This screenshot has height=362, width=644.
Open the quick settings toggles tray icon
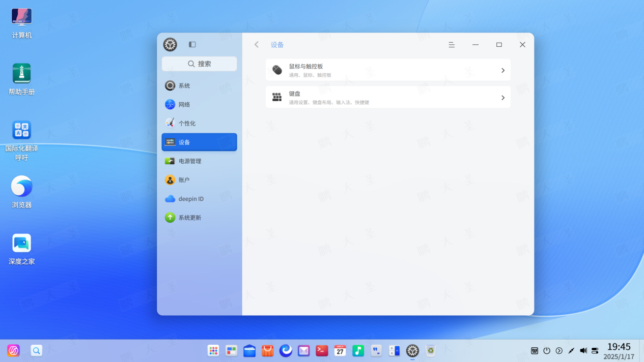click(595, 350)
